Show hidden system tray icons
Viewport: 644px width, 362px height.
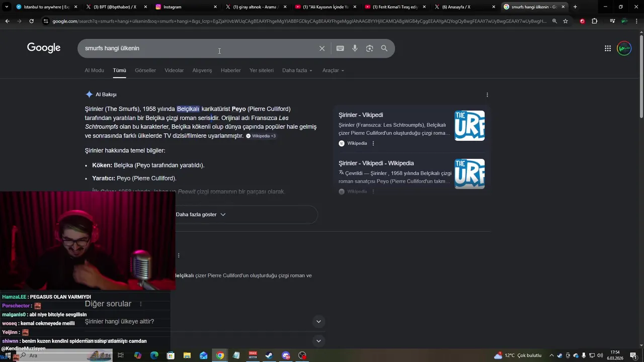coord(551,355)
